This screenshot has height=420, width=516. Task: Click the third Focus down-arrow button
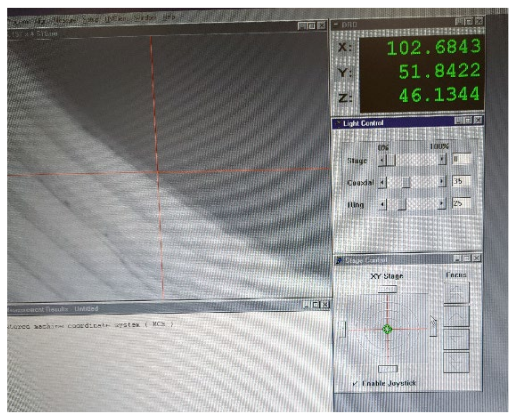[456, 339]
